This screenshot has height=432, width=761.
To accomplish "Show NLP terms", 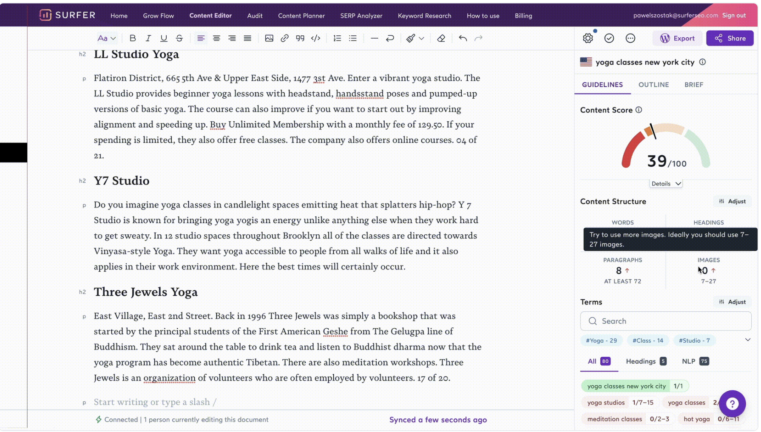I will pos(695,361).
